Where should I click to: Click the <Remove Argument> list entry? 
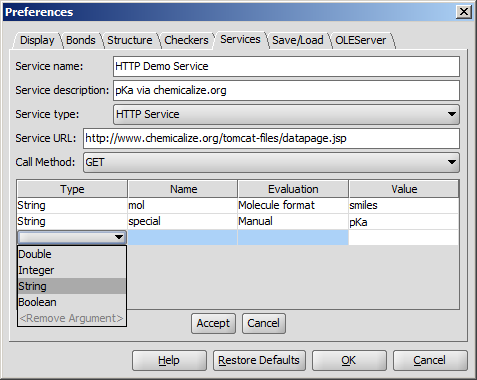(x=72, y=318)
